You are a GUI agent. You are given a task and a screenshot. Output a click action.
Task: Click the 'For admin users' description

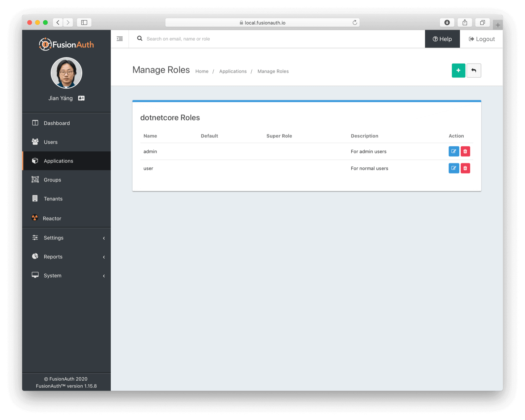368,151
